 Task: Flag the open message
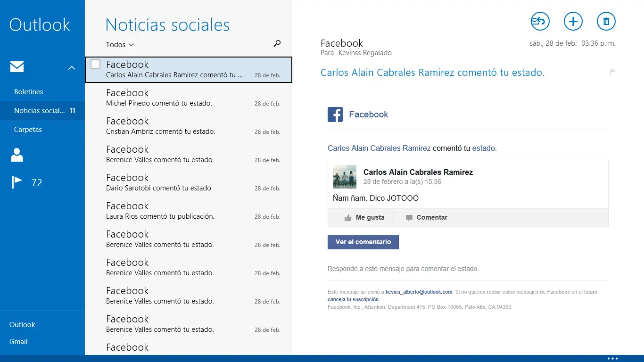pyautogui.click(x=612, y=72)
